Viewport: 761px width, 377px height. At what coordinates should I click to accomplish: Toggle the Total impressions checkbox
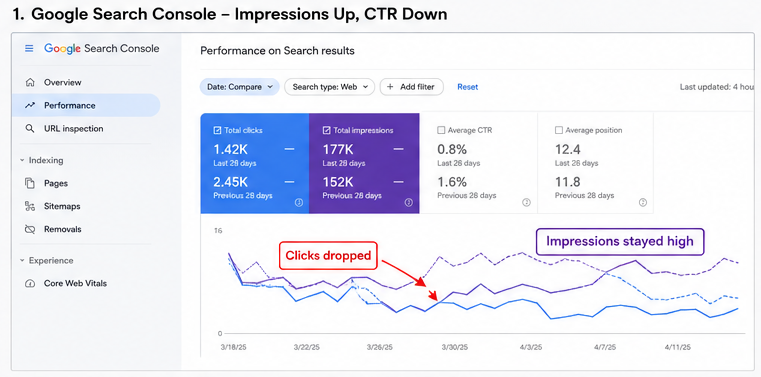tap(326, 130)
